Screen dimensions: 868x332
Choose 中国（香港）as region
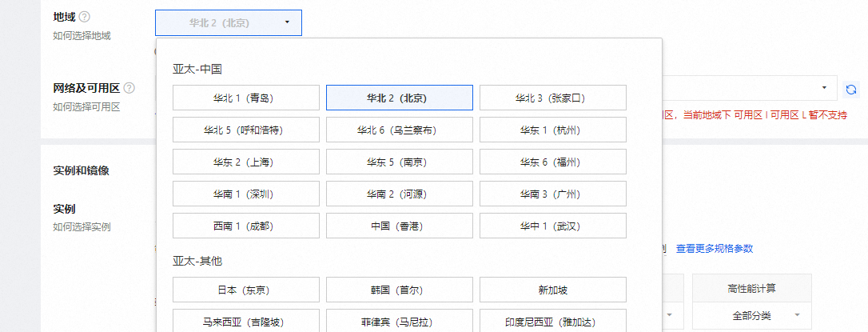pyautogui.click(x=399, y=226)
